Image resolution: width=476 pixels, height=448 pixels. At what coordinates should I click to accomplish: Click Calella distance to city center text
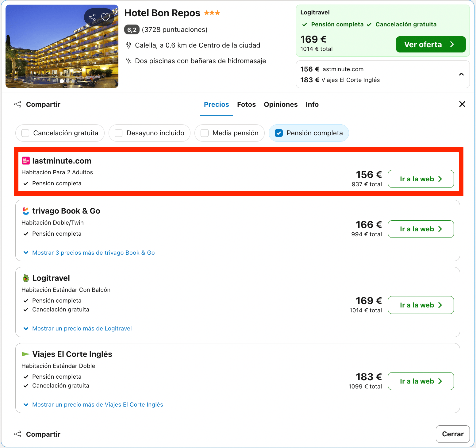[x=198, y=45]
